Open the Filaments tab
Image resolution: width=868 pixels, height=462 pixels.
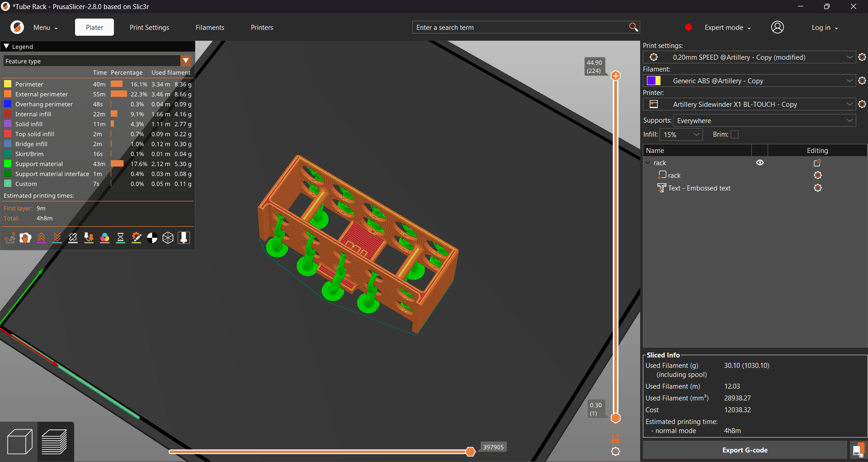[210, 27]
